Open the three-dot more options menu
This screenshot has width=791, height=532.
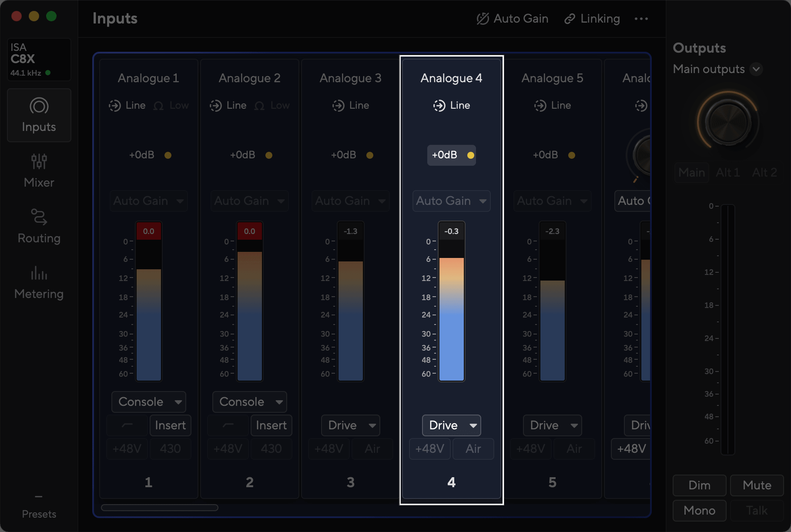pyautogui.click(x=641, y=19)
